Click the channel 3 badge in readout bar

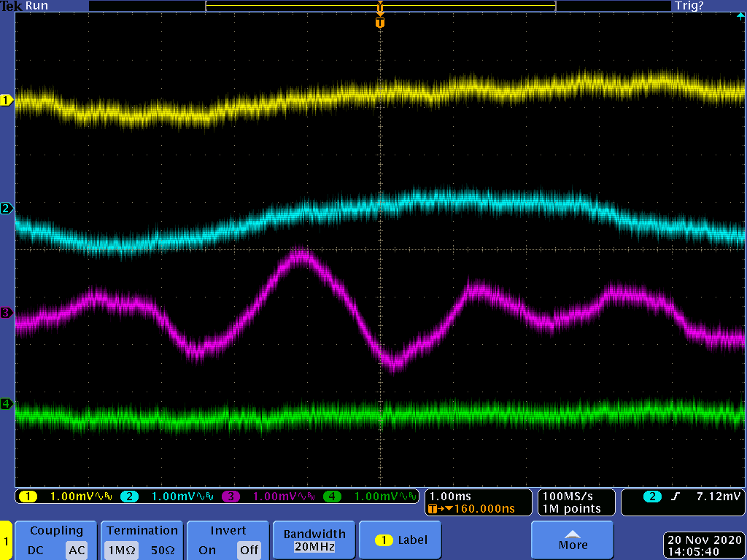[231, 497]
